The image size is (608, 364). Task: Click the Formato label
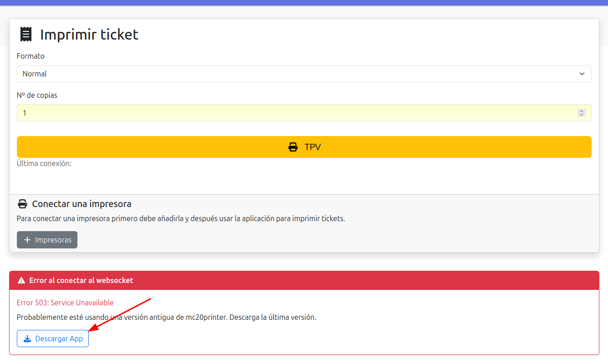pyautogui.click(x=31, y=56)
